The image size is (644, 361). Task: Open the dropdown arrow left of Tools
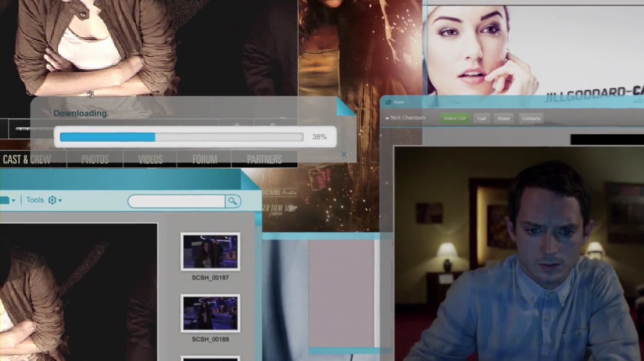(13, 201)
